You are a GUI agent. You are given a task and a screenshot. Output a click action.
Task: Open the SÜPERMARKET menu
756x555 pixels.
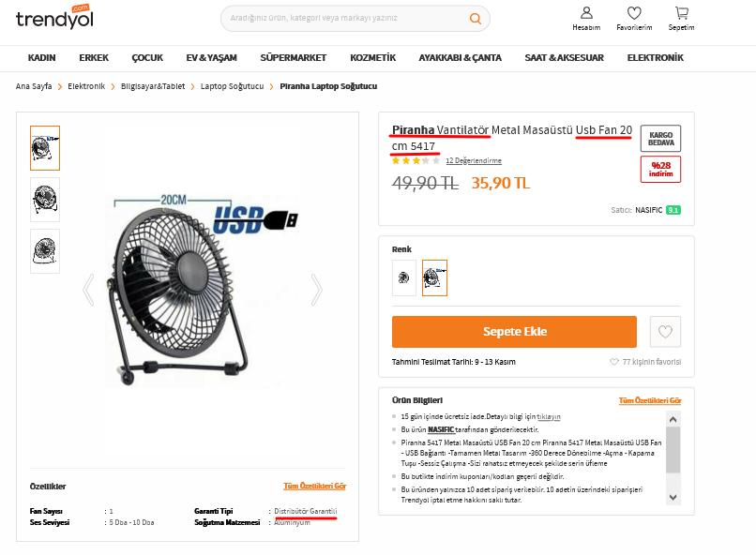pos(294,58)
